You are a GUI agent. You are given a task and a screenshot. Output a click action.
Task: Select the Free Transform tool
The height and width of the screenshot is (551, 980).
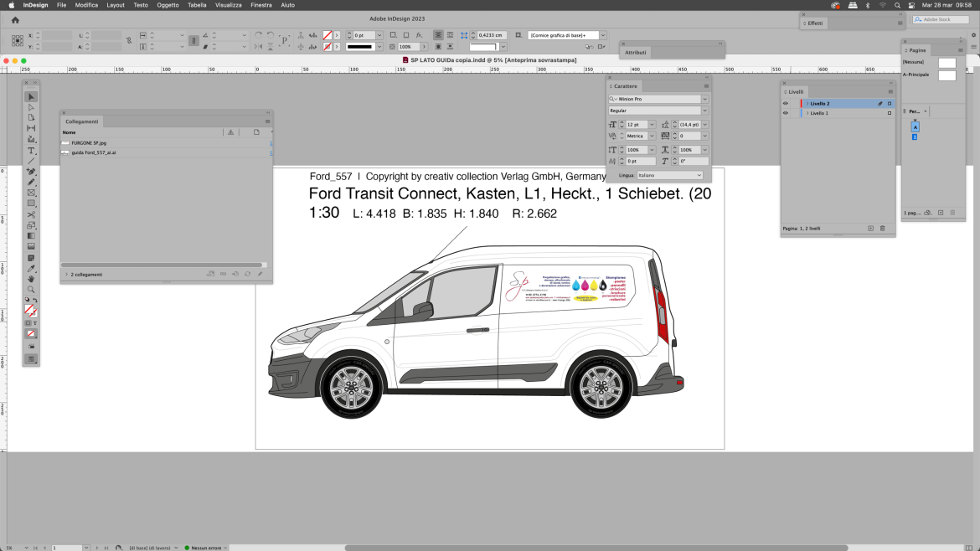coord(31,225)
